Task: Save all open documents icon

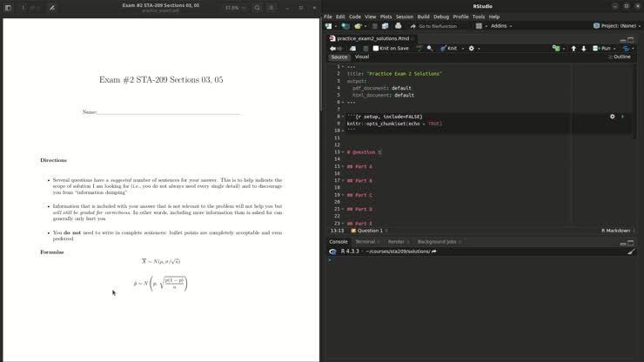Action: pyautogui.click(x=386, y=26)
